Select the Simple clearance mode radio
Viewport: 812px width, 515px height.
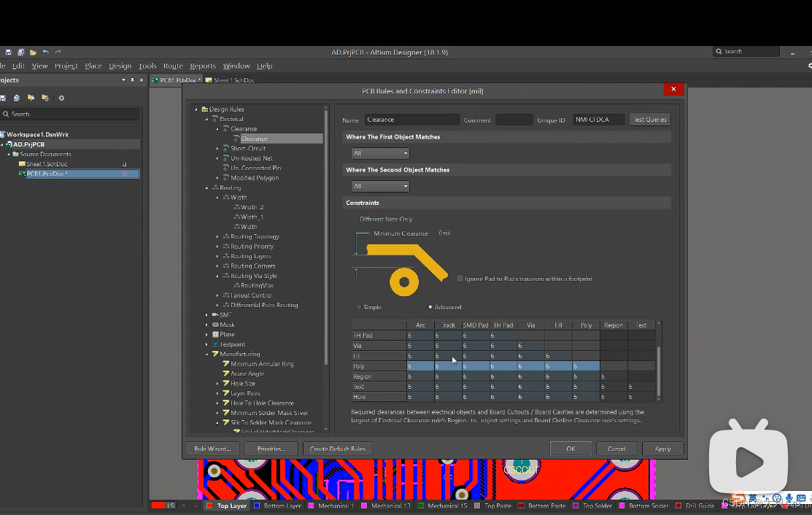359,307
